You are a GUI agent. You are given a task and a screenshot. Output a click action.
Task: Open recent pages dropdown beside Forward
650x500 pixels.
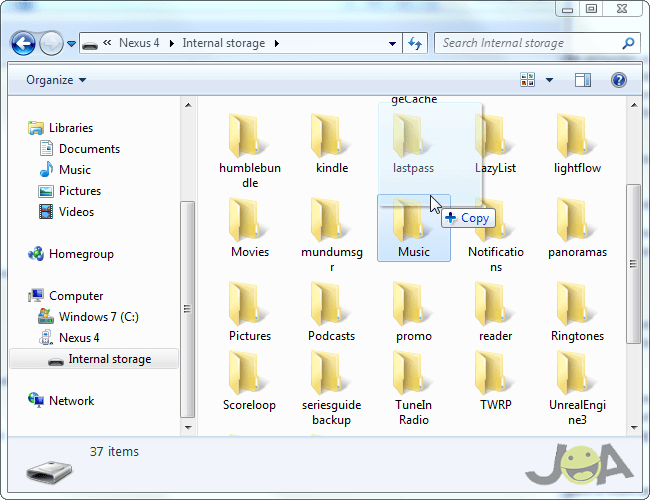pyautogui.click(x=71, y=44)
